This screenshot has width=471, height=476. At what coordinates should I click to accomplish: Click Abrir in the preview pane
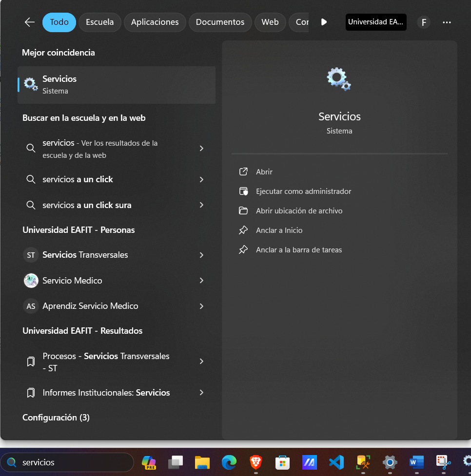(264, 172)
